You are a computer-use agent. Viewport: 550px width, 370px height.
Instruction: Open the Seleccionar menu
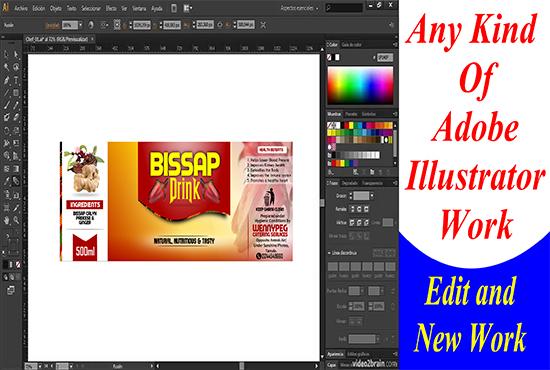click(91, 8)
